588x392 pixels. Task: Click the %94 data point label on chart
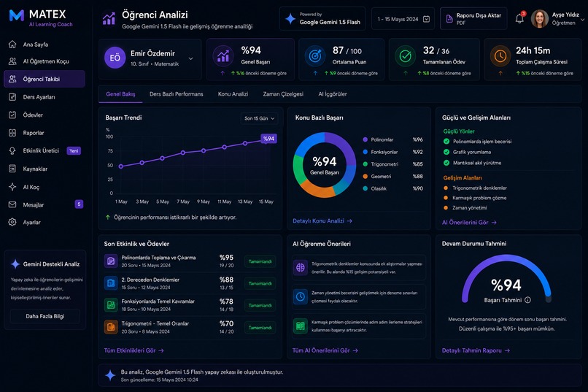click(x=269, y=139)
